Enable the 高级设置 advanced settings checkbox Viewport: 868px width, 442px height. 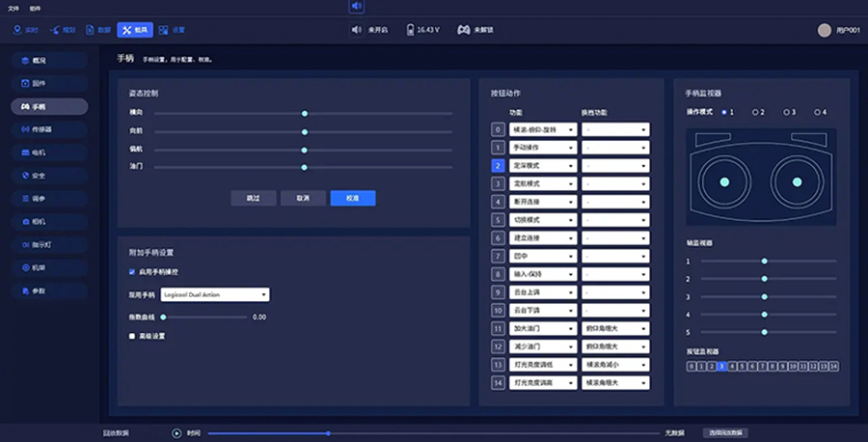(x=132, y=336)
